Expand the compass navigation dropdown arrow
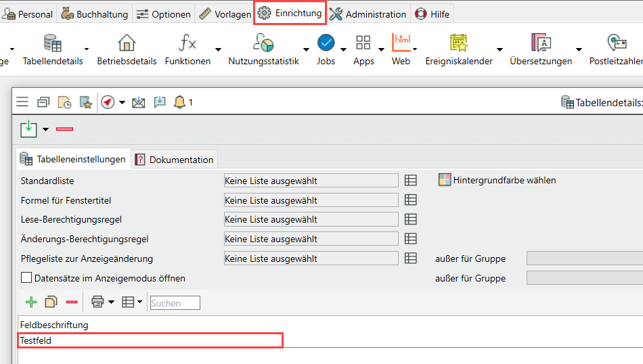The image size is (643, 364). tap(122, 102)
